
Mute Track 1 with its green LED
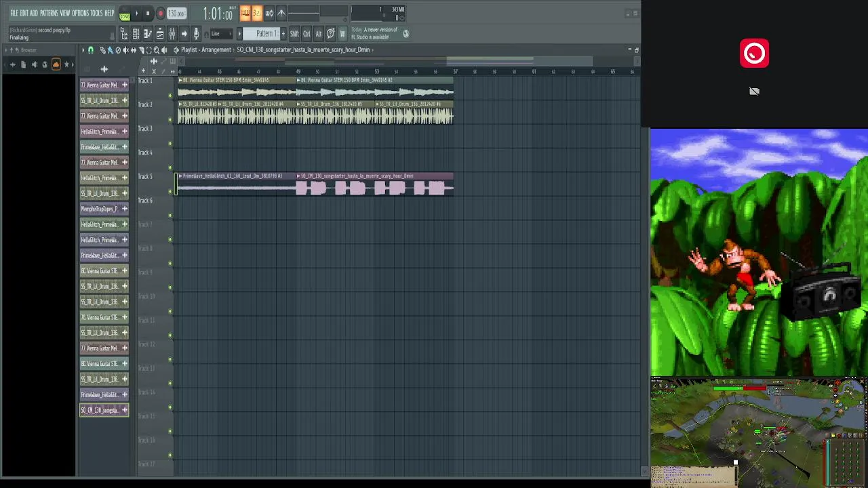coord(170,96)
